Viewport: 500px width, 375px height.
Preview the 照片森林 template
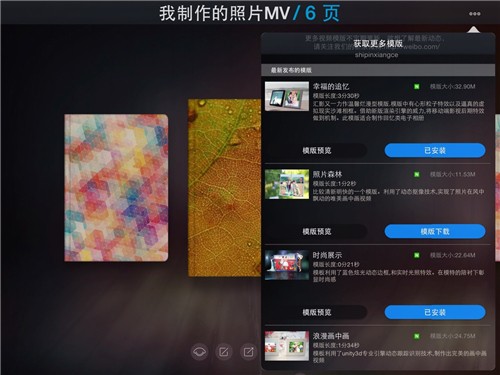click(x=317, y=231)
